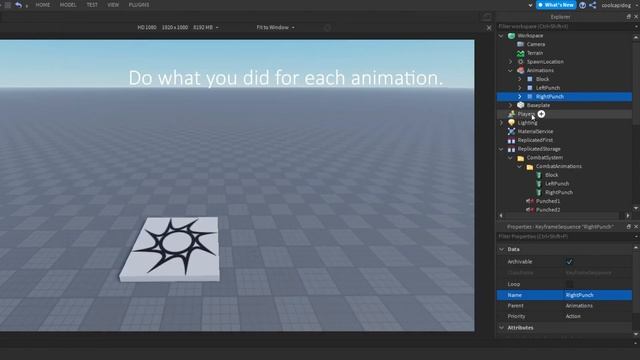
Task: Collapse the ReplicatedStorage node
Action: (x=501, y=149)
